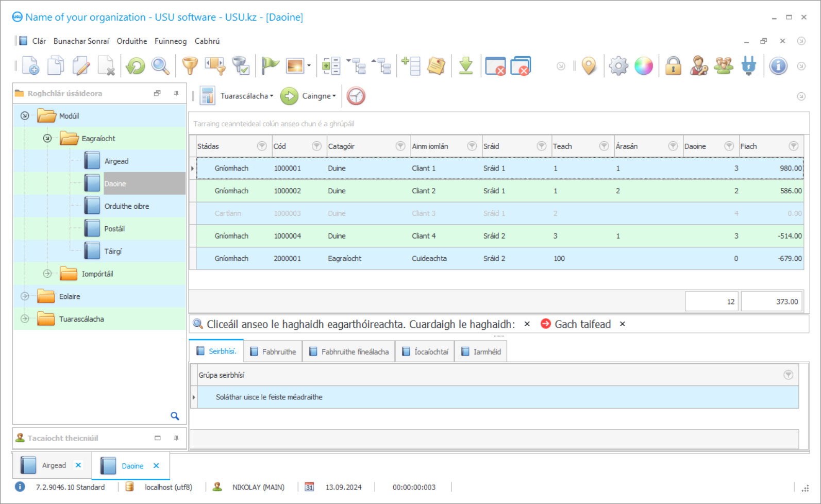Viewport: 821px width, 504px height.
Task: Click the green refresh arrow icon
Action: [136, 66]
